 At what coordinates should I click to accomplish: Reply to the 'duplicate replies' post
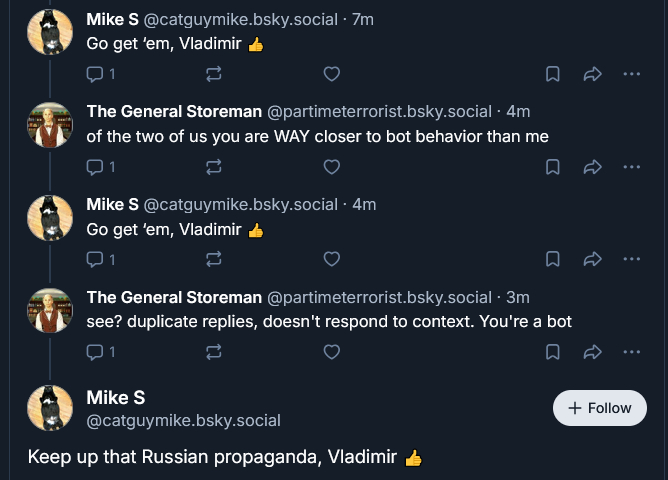[96, 352]
